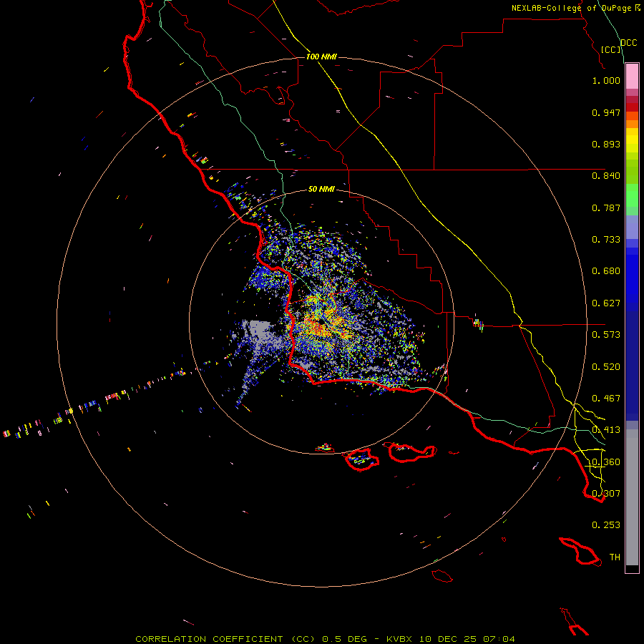Select the 0.253 legend value
The width and height of the screenshot is (644, 644).
(606, 525)
